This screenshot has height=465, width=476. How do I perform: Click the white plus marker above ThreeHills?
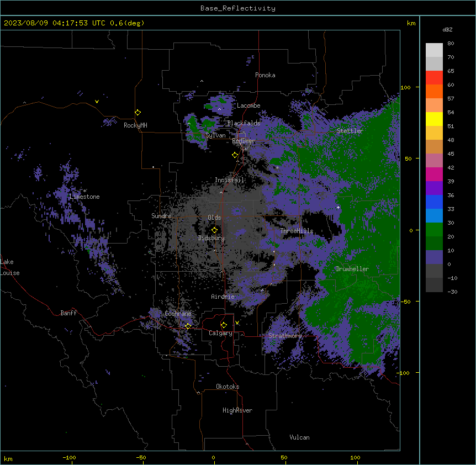(x=338, y=207)
